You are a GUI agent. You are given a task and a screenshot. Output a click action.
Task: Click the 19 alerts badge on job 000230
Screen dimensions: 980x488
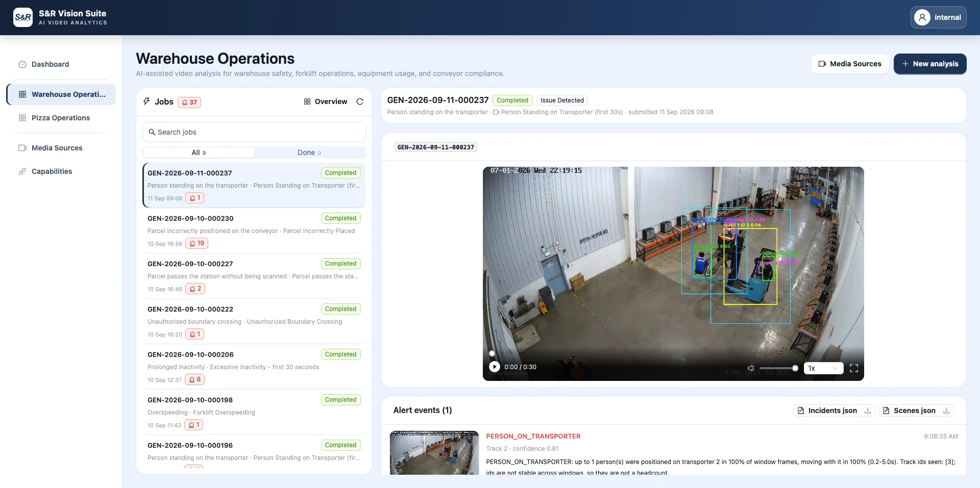tap(197, 243)
